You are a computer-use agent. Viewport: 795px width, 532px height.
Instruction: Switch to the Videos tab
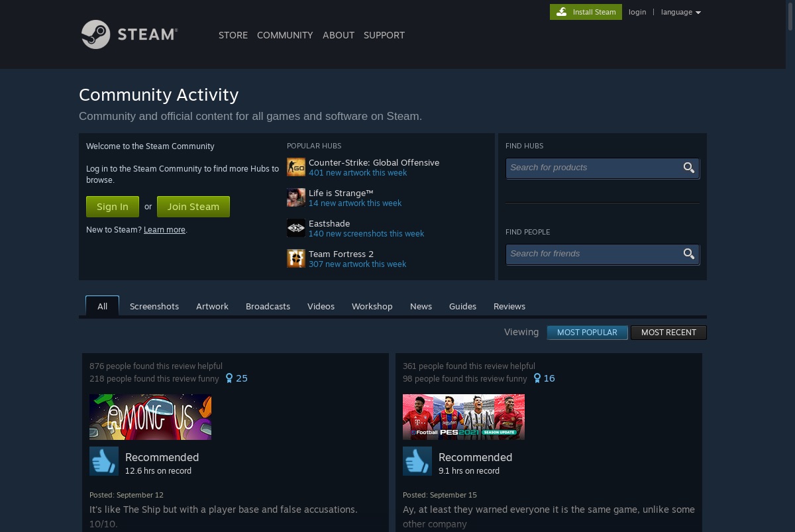(x=321, y=306)
